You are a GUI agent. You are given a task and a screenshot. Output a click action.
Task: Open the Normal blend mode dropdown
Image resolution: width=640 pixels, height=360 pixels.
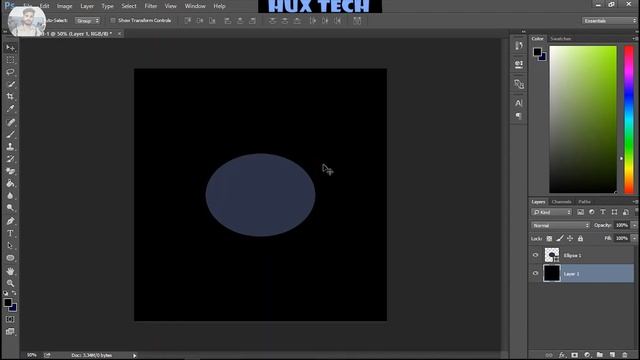(561, 225)
